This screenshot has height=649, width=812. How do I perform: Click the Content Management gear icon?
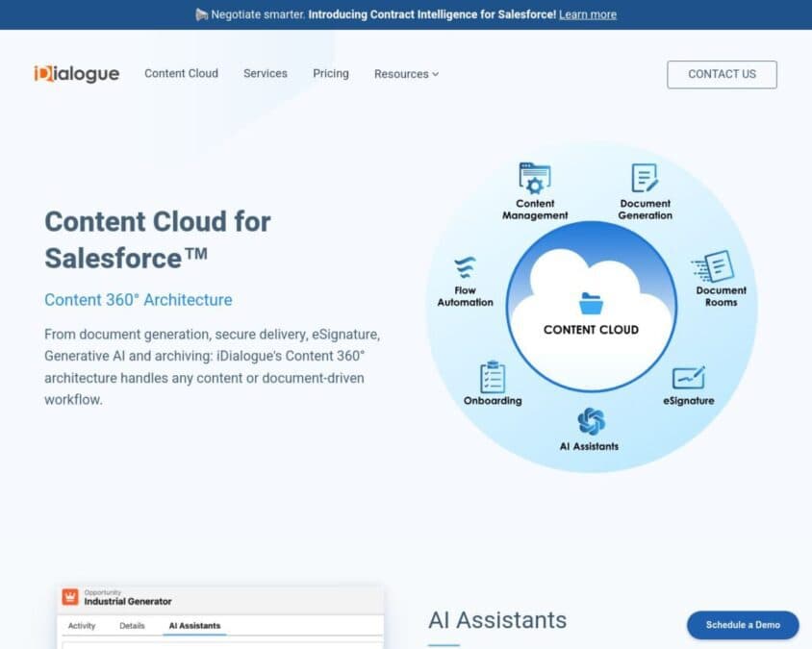click(x=534, y=179)
